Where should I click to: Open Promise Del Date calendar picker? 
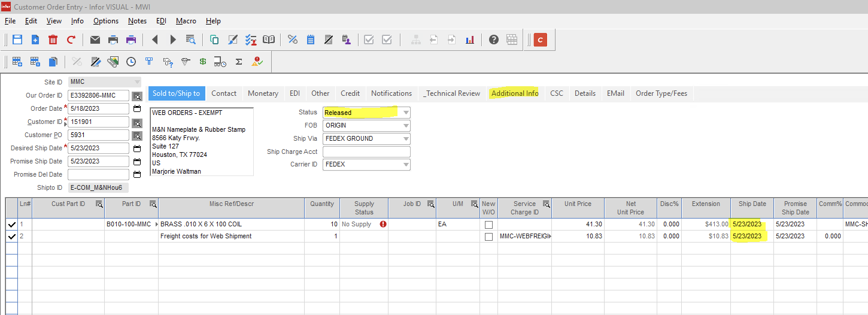point(137,175)
